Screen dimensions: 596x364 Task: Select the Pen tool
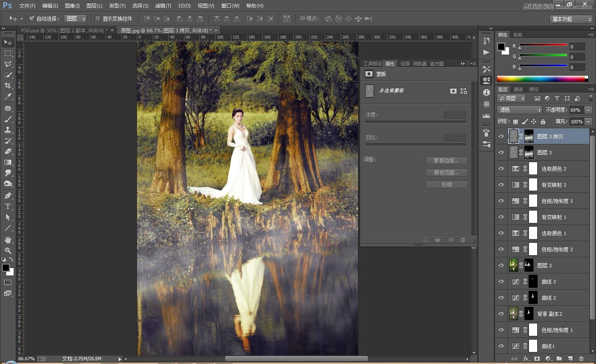click(x=8, y=196)
